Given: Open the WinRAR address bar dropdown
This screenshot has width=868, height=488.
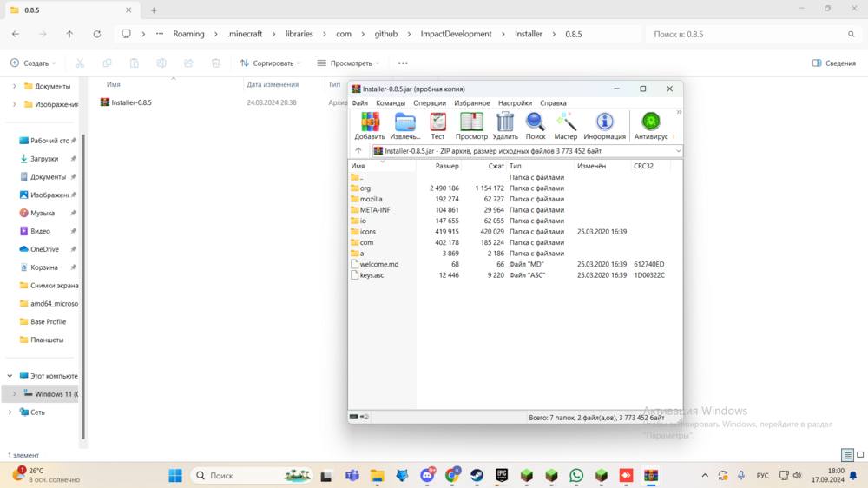Looking at the screenshot, I should (x=678, y=151).
